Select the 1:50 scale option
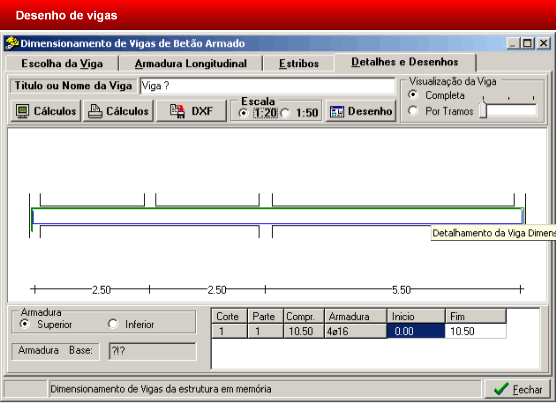 click(285, 113)
